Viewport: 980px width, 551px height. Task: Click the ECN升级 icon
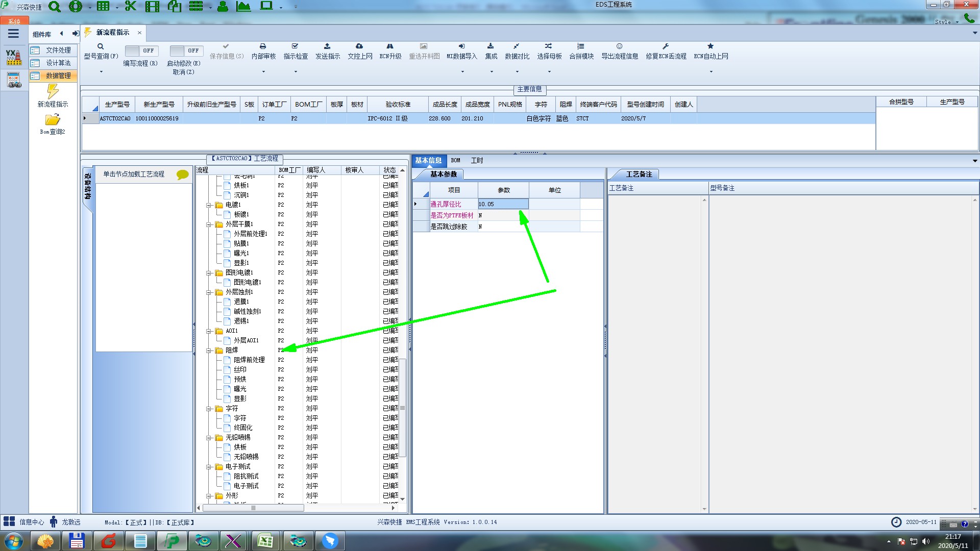(x=390, y=46)
